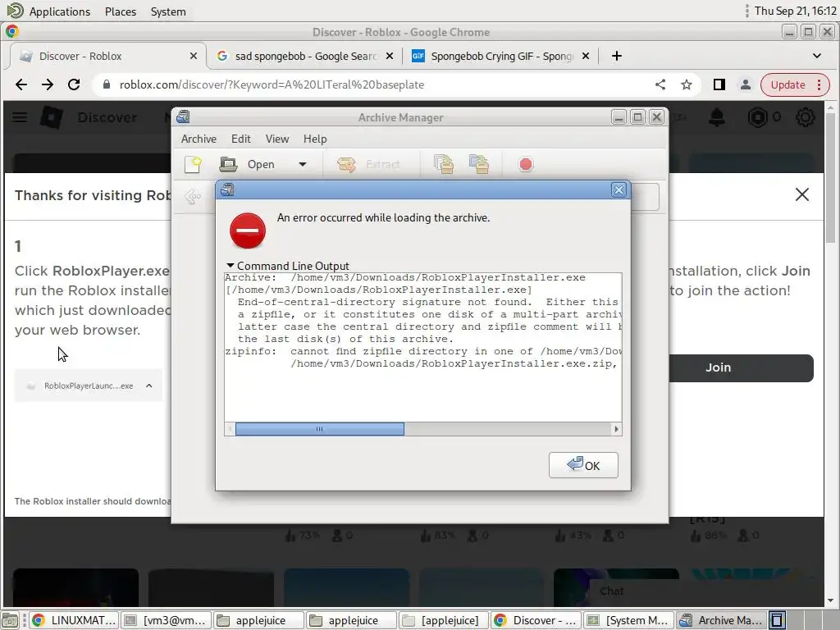Reload the Roblox page
The height and width of the screenshot is (630, 840).
(74, 84)
